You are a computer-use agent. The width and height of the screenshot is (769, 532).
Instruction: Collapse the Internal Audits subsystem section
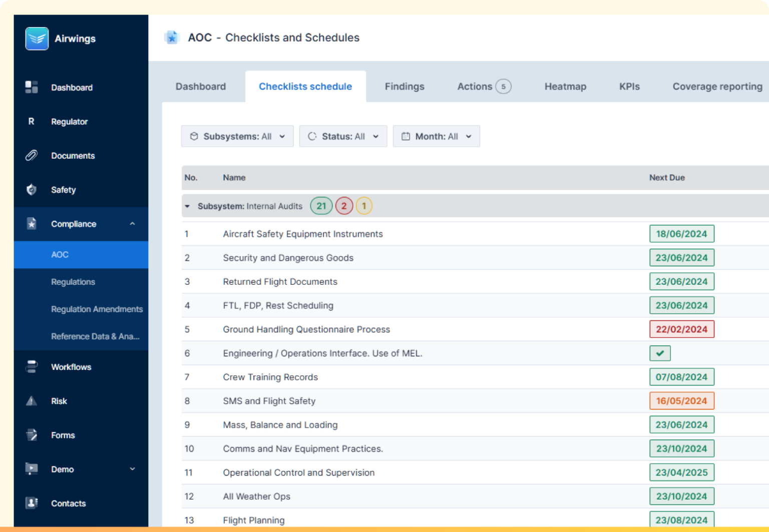[187, 206]
